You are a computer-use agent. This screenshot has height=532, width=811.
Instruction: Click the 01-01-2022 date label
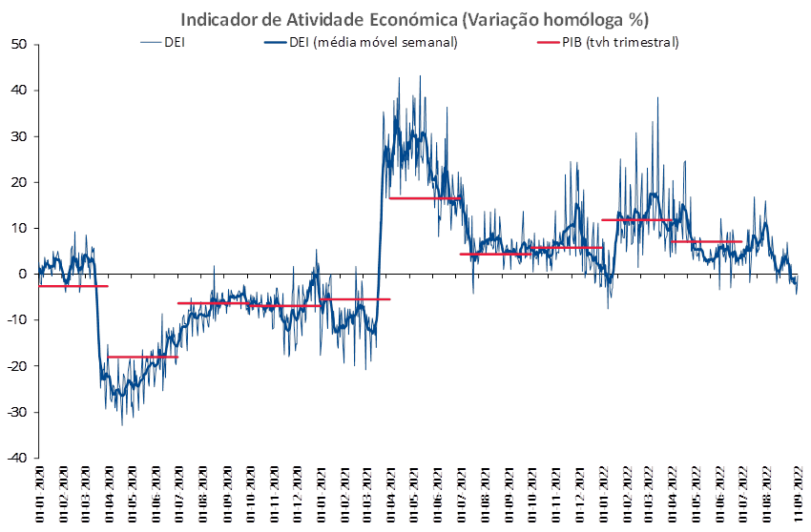[603, 494]
